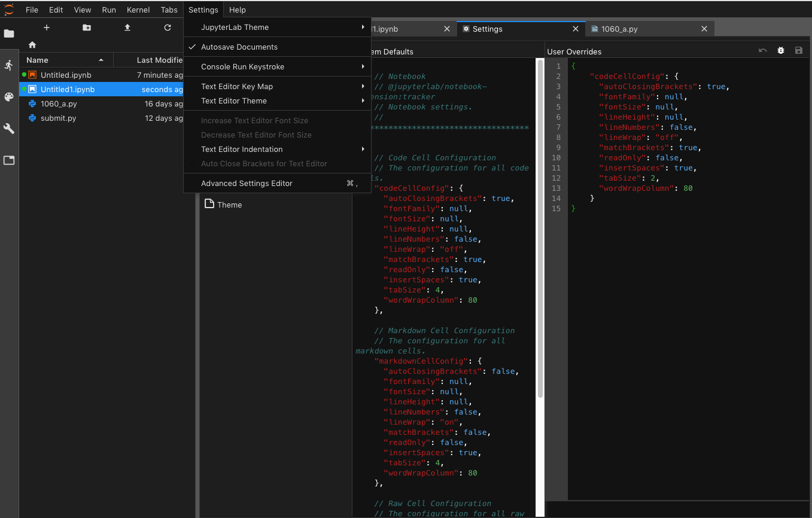Sort files by the Name column header
The height and width of the screenshot is (518, 812).
(66, 60)
